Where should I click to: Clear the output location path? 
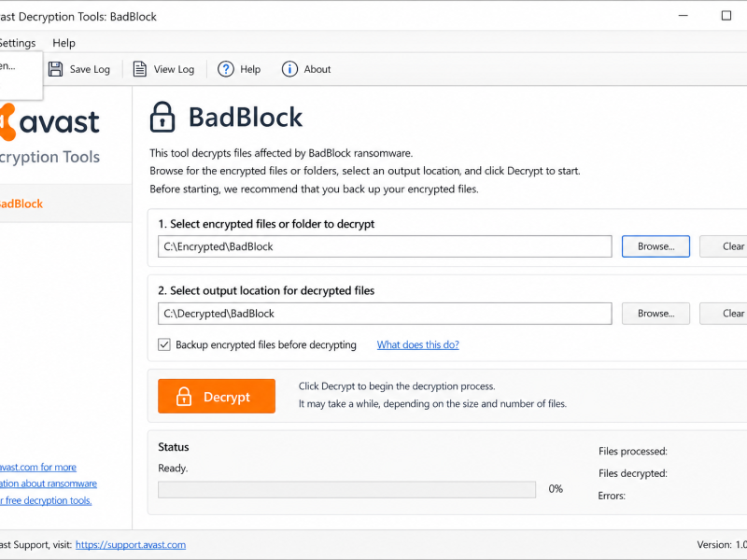pyautogui.click(x=723, y=314)
